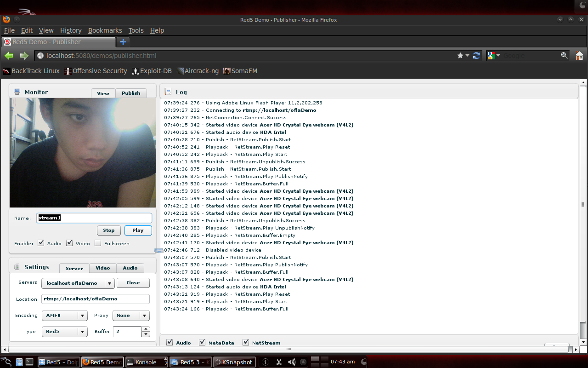Open the Servers localhost oflaDemo dropdown
Image resolution: width=588 pixels, height=368 pixels.
point(78,283)
